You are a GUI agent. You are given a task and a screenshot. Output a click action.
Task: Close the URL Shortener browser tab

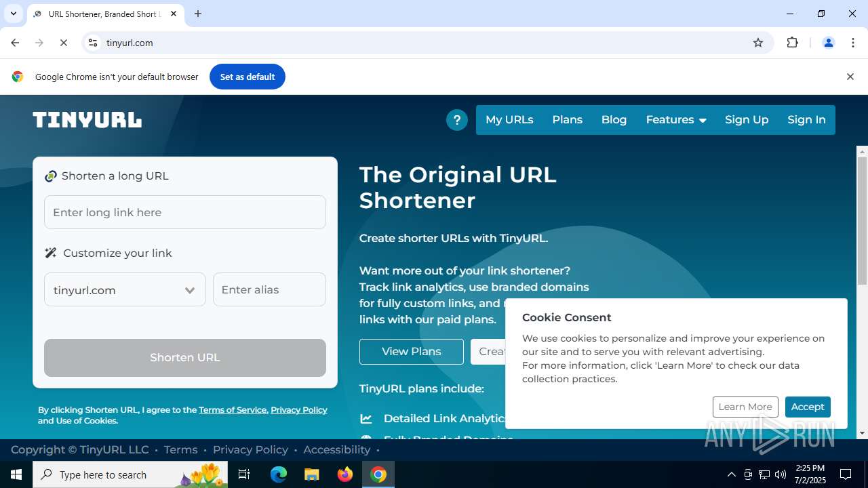tap(174, 14)
